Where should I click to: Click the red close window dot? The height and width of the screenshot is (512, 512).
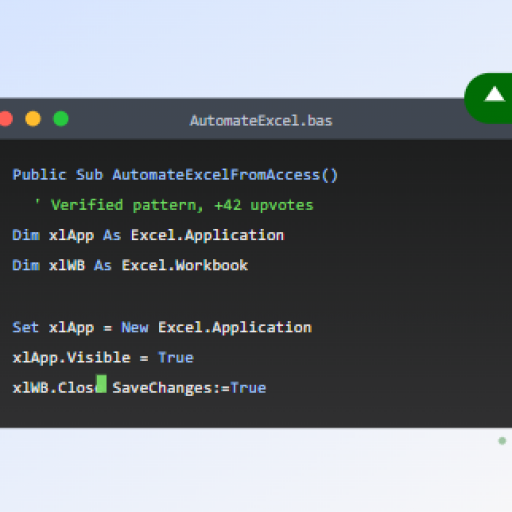[6, 119]
